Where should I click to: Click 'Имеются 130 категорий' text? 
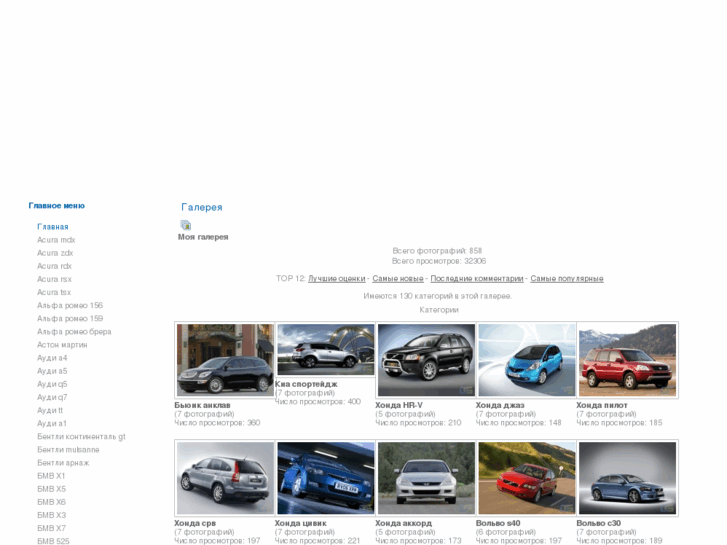click(x=437, y=296)
